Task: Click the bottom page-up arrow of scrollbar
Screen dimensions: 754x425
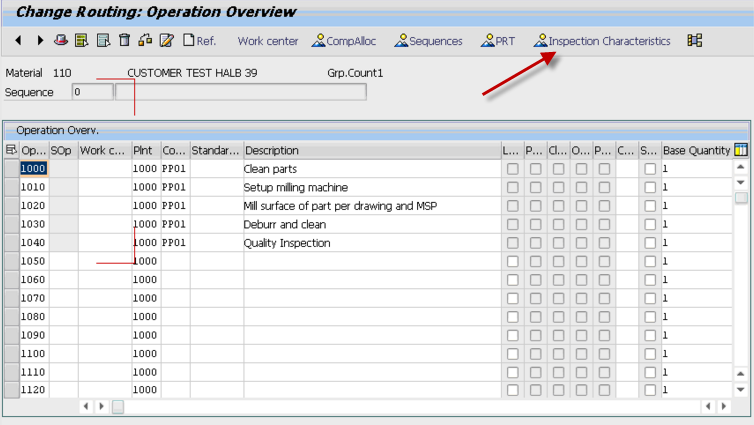Action: (741, 374)
